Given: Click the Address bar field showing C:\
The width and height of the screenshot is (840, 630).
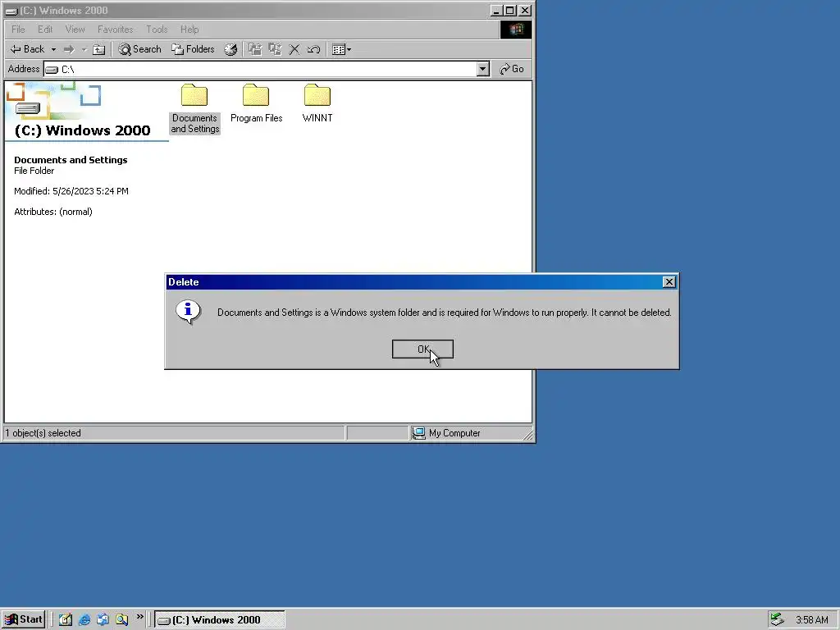Looking at the screenshot, I should (260, 69).
